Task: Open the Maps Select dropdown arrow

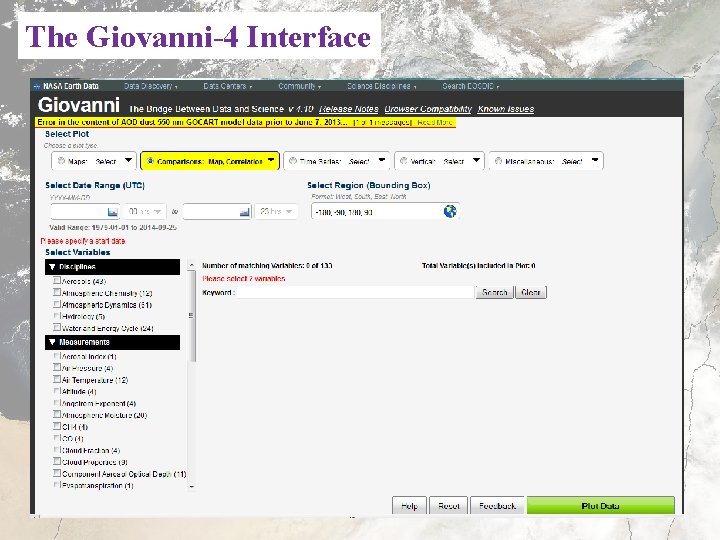Action: pos(129,160)
